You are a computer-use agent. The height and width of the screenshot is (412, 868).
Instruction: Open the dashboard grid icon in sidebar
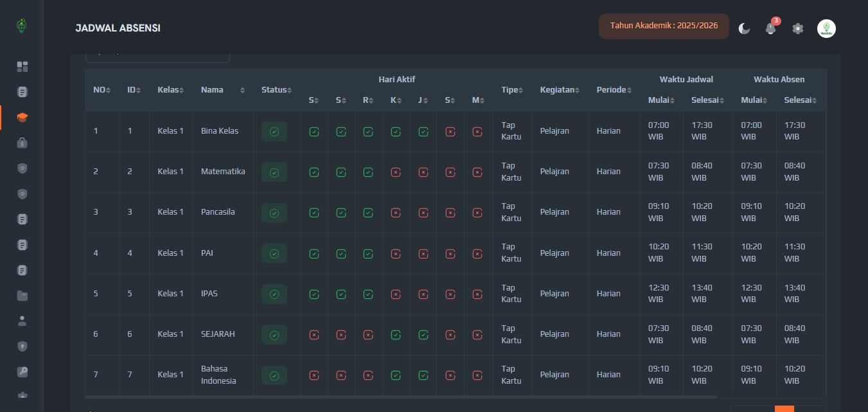pyautogui.click(x=22, y=67)
